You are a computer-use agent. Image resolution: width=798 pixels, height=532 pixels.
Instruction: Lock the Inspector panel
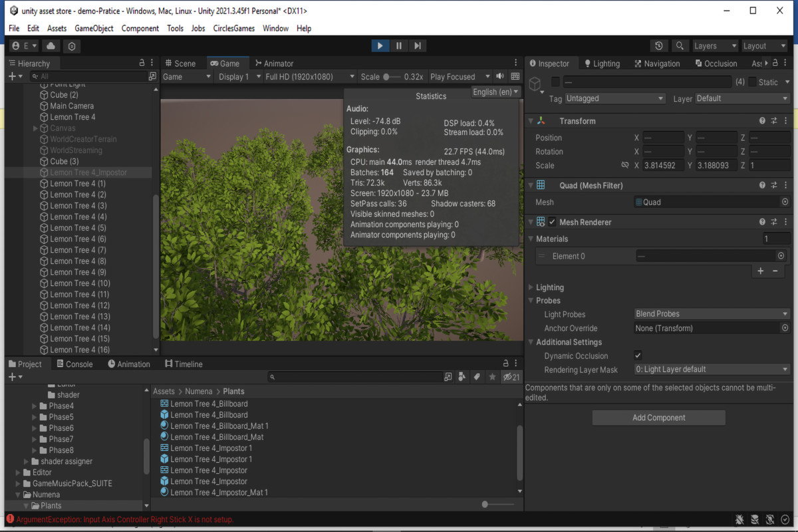pos(775,63)
